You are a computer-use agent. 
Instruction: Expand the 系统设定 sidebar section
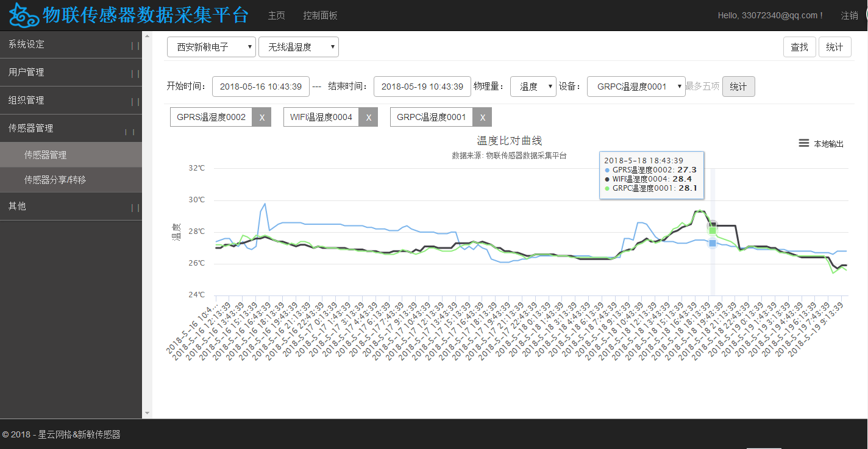click(x=71, y=44)
